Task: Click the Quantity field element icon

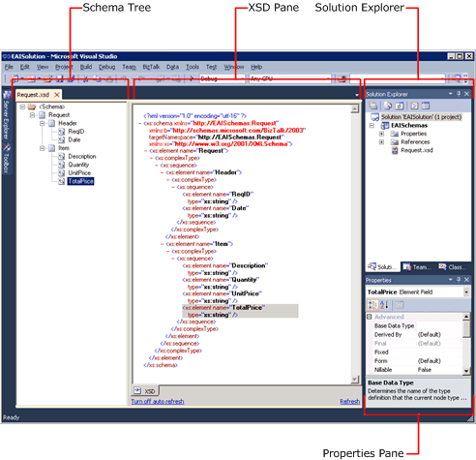Action: click(x=61, y=165)
